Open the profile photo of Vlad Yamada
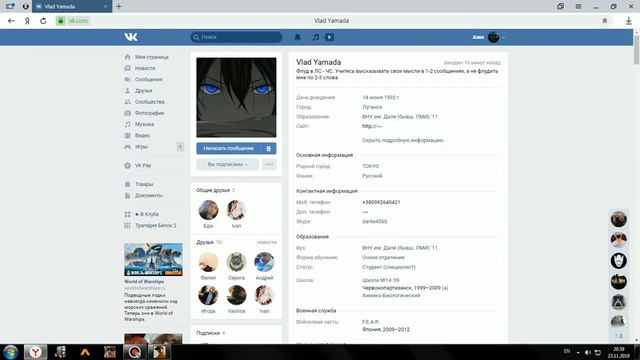This screenshot has width=640, height=360. click(236, 97)
